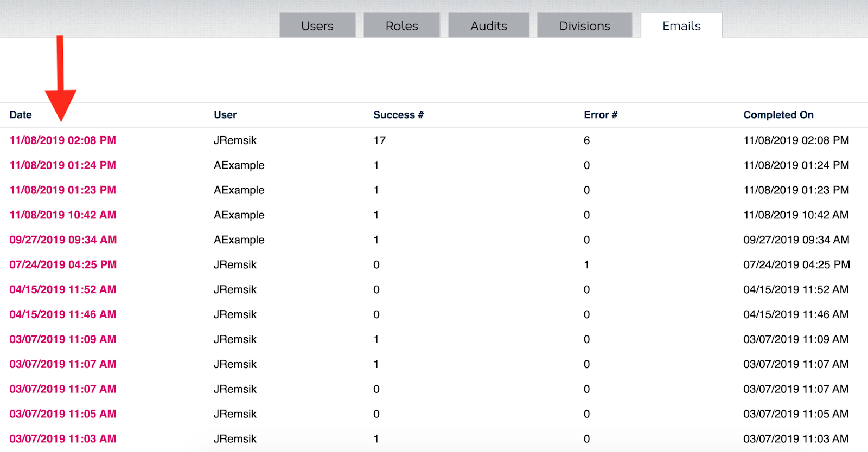868x452 pixels.
Task: Open the 09/27/2019 09:34 AM email entry
Action: click(x=63, y=240)
